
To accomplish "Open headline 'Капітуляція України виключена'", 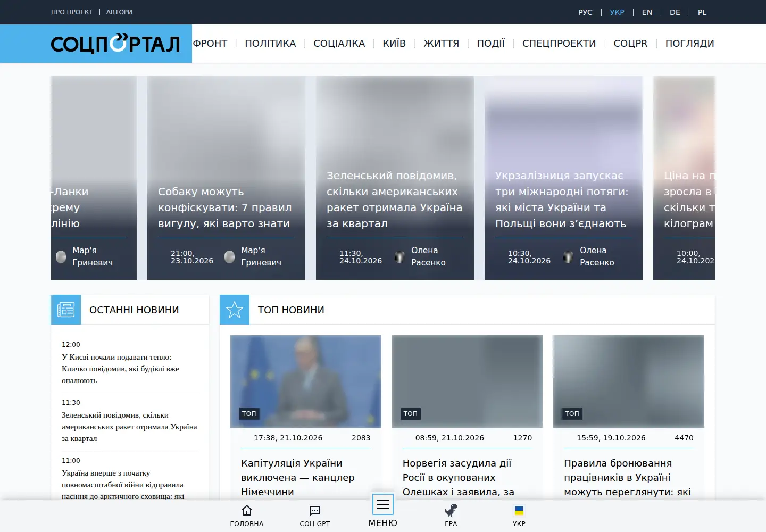I will pos(298,478).
